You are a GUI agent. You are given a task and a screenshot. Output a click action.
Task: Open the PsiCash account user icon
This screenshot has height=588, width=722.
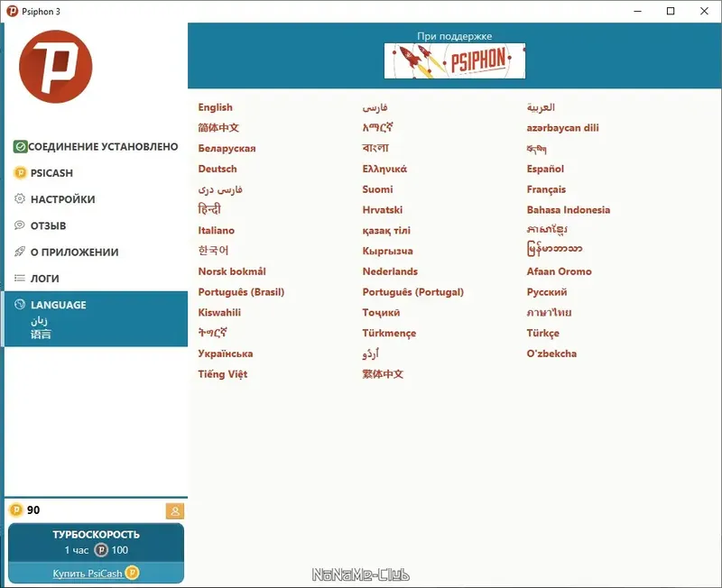[175, 510]
